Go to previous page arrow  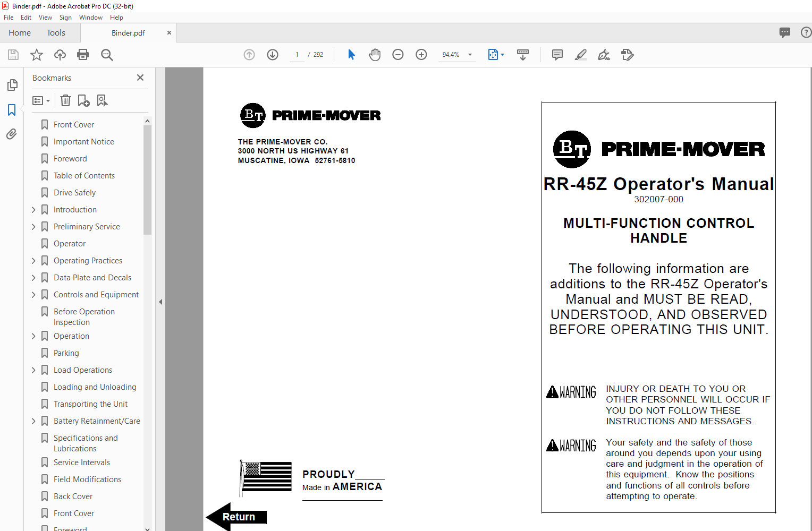[249, 55]
